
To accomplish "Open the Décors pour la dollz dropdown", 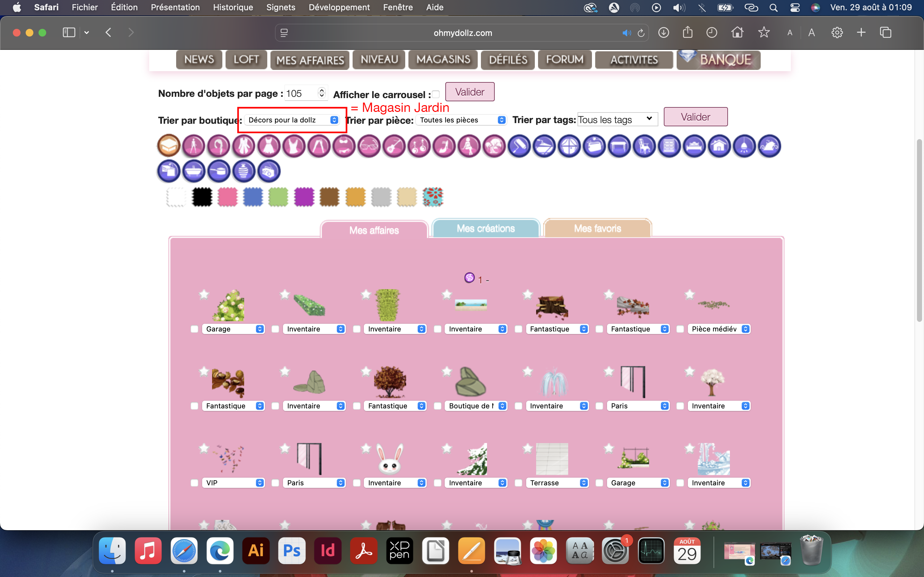I will [x=293, y=120].
